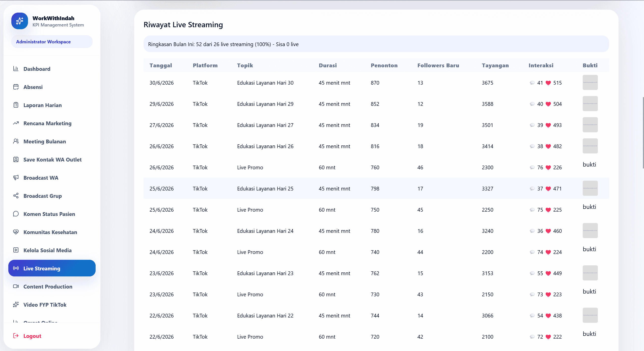Click the Followers Baru column header
Image resolution: width=644 pixels, height=351 pixels.
coord(438,65)
